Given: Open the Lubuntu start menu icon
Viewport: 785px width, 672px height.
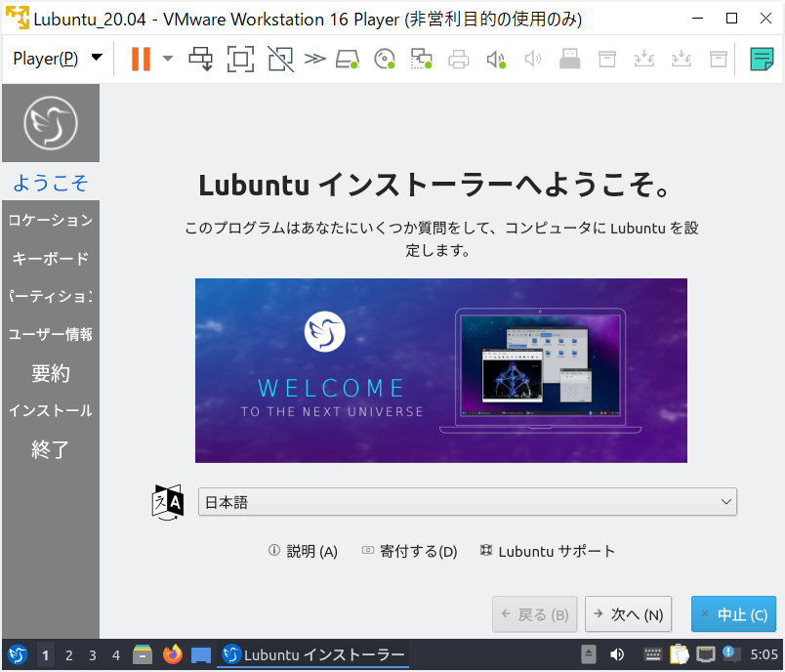Looking at the screenshot, I should (18, 654).
